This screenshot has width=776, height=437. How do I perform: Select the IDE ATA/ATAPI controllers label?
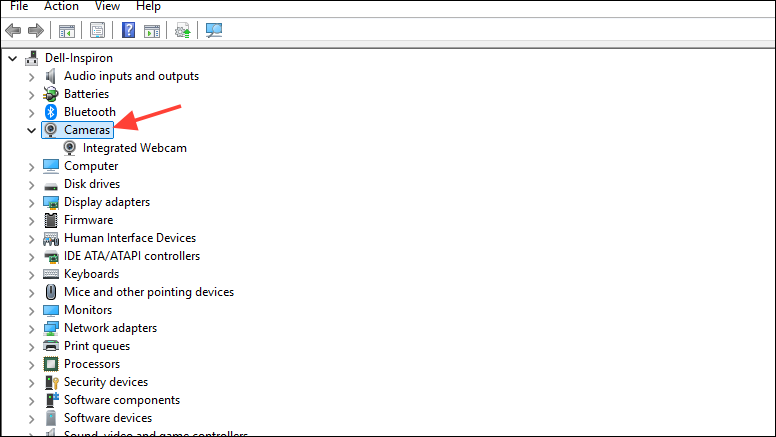(x=132, y=256)
